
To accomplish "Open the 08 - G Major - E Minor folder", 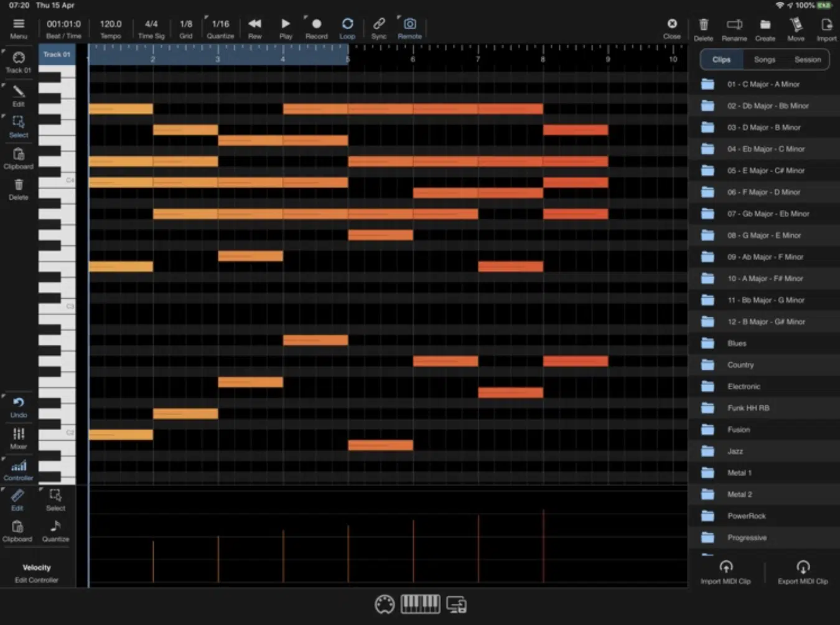I will point(765,235).
